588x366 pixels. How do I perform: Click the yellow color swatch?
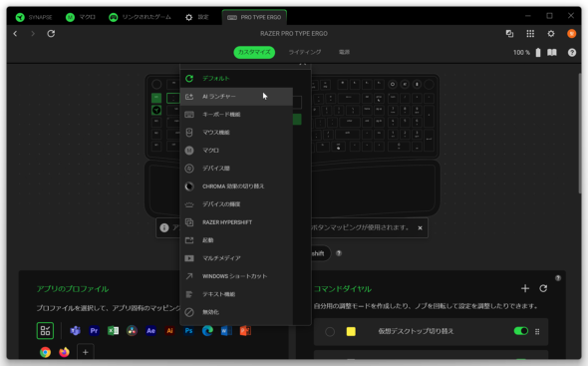(351, 331)
